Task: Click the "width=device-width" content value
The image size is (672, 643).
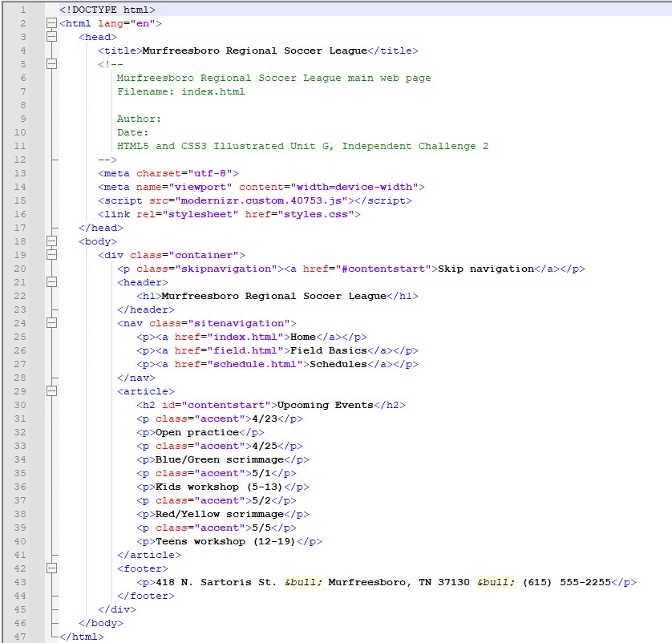Action: point(354,187)
